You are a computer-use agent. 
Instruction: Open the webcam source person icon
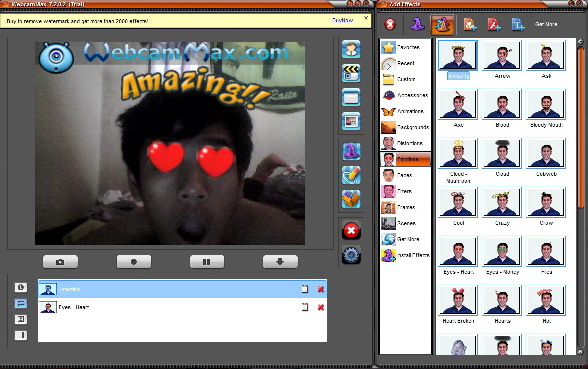point(351,49)
